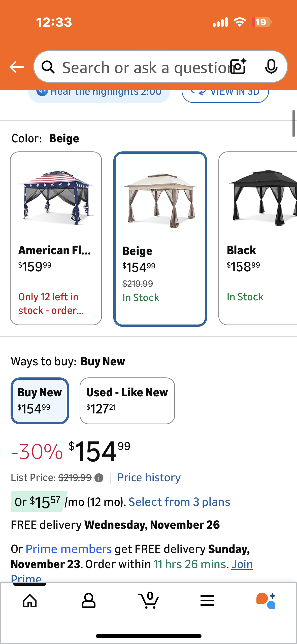The width and height of the screenshot is (297, 644).
Task: Tap the List Price info icon
Action: (99, 478)
